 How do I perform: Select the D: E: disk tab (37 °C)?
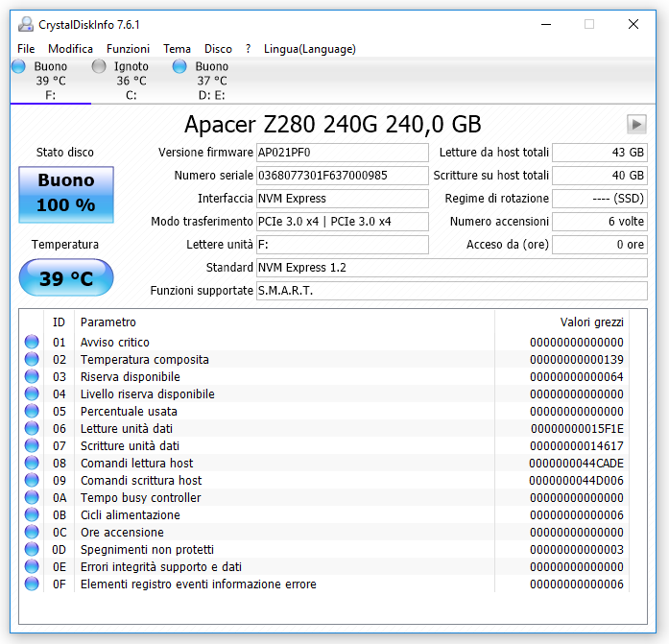pyautogui.click(x=211, y=81)
